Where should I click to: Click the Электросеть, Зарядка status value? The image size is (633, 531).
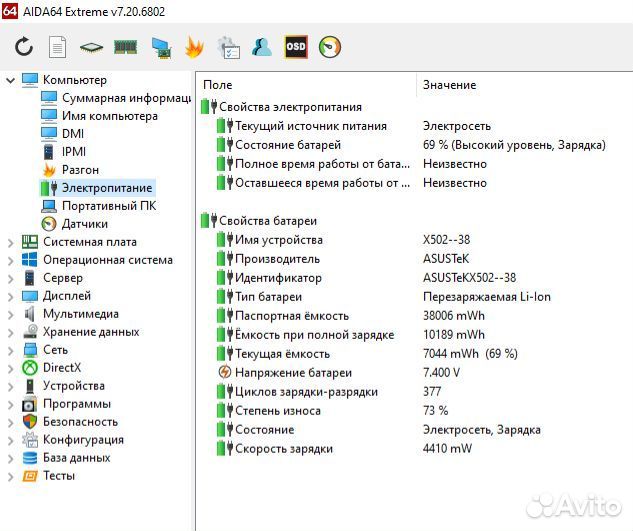click(x=482, y=430)
